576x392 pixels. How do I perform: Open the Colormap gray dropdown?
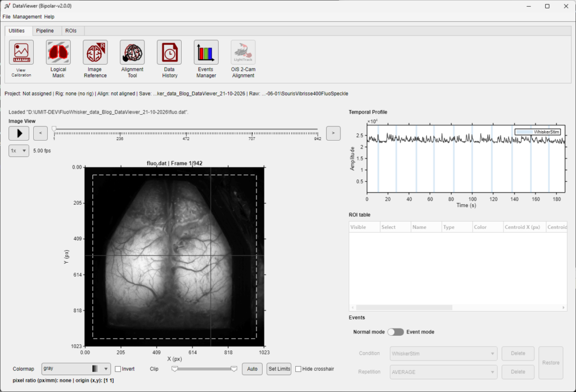[x=76, y=368]
